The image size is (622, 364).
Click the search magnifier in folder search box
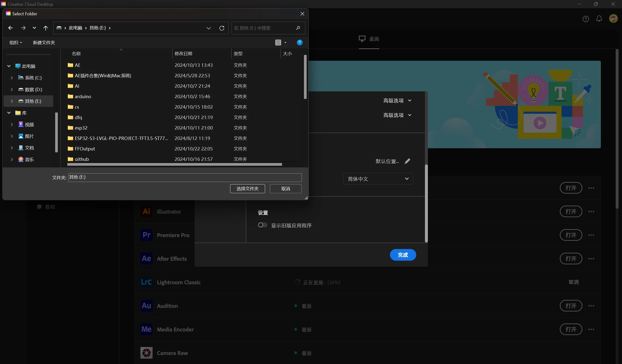coord(298,28)
